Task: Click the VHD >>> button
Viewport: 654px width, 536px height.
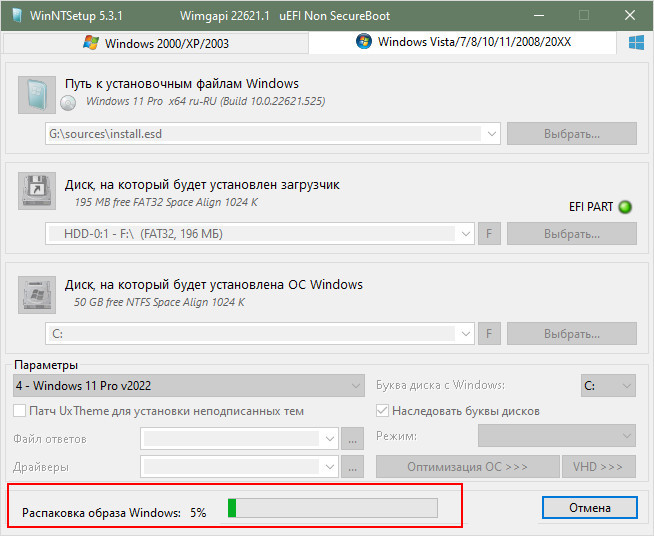Action: 599,466
